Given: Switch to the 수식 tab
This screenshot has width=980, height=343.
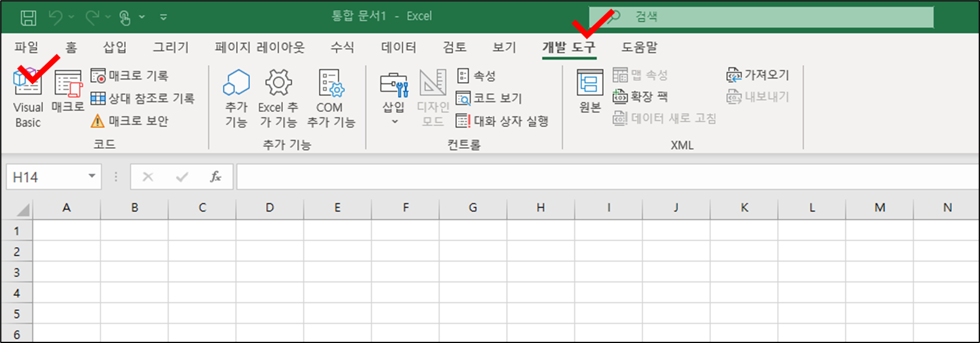Looking at the screenshot, I should pos(343,47).
